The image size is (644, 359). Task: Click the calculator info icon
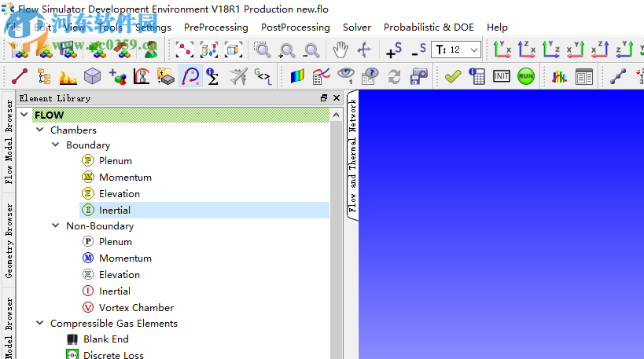(x=477, y=76)
